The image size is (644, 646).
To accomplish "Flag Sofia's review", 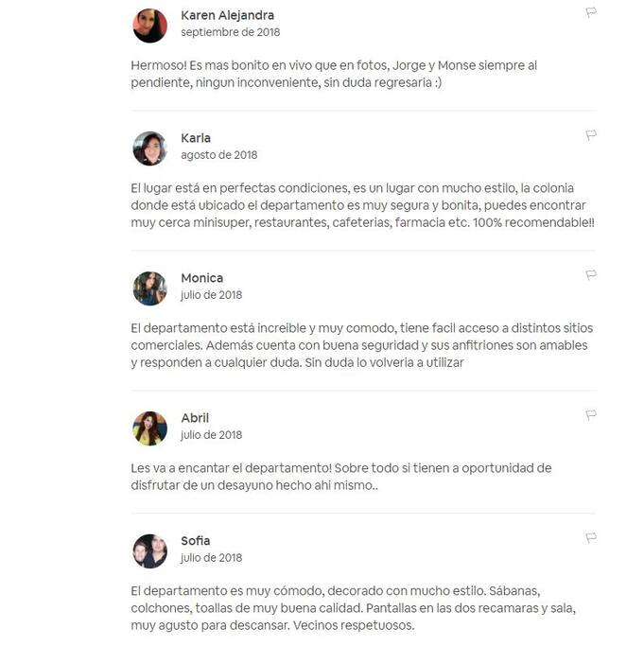I will click(591, 537).
